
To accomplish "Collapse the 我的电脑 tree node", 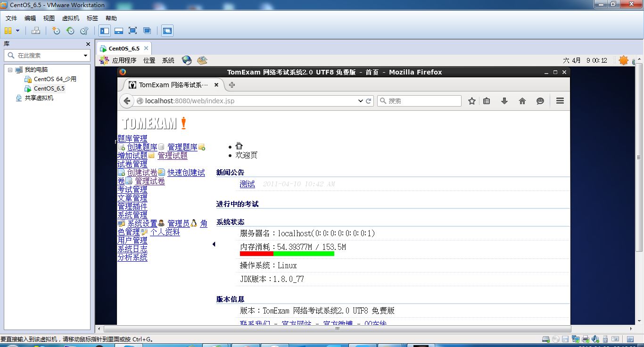I will 10,69.
